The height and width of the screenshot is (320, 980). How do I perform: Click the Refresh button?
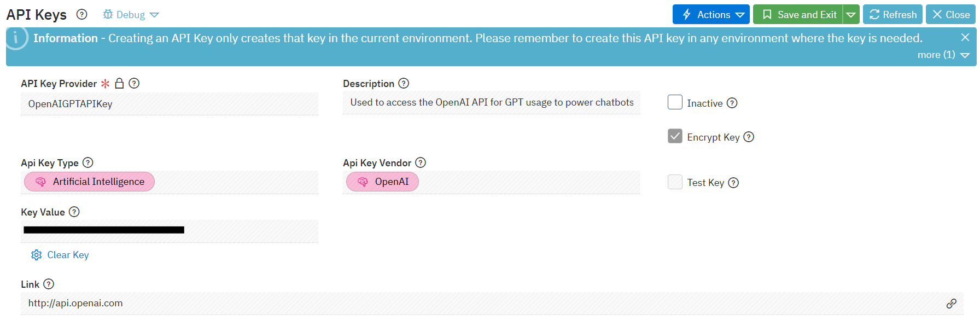click(892, 14)
